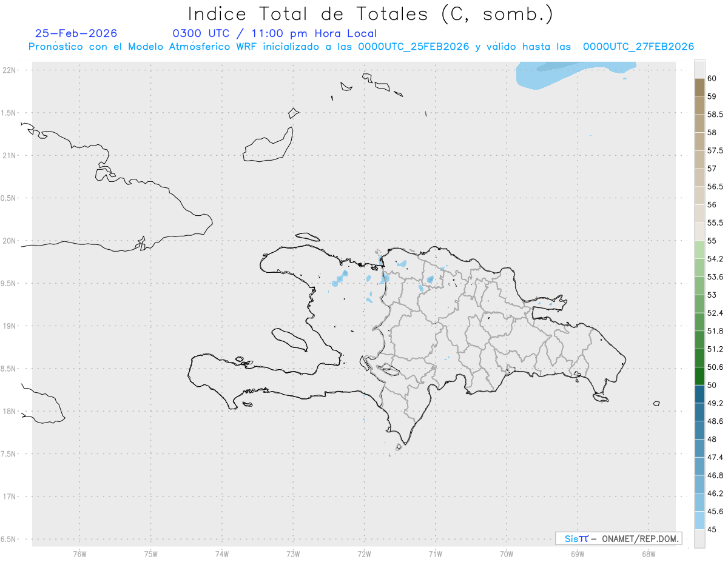Click the bottom colorbar value "45"
Viewport: 728px width, 562px height.
[712, 529]
